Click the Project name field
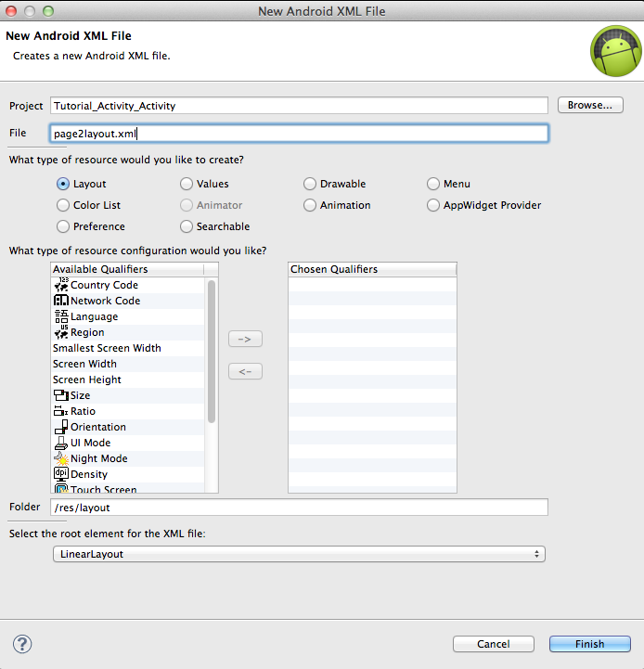This screenshot has width=644, height=669. [x=299, y=106]
